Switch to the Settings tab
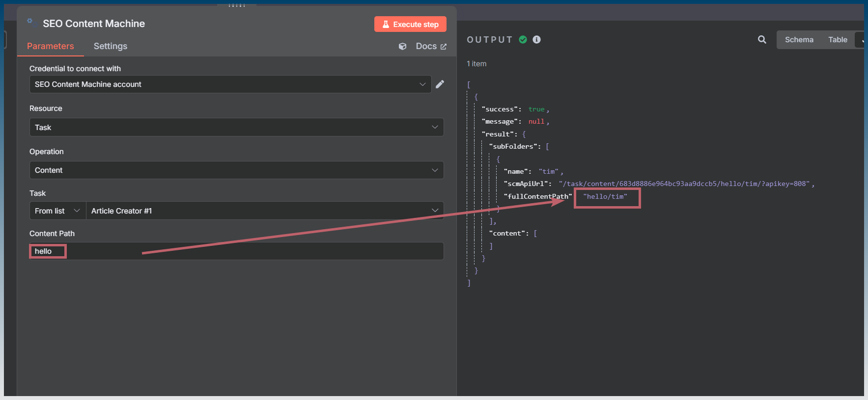Image resolution: width=868 pixels, height=400 pixels. coord(111,46)
